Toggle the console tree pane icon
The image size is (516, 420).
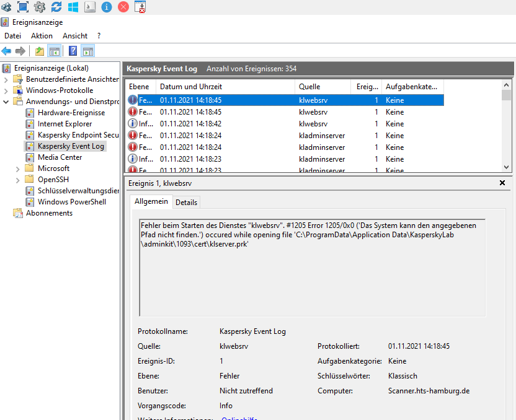(55, 51)
